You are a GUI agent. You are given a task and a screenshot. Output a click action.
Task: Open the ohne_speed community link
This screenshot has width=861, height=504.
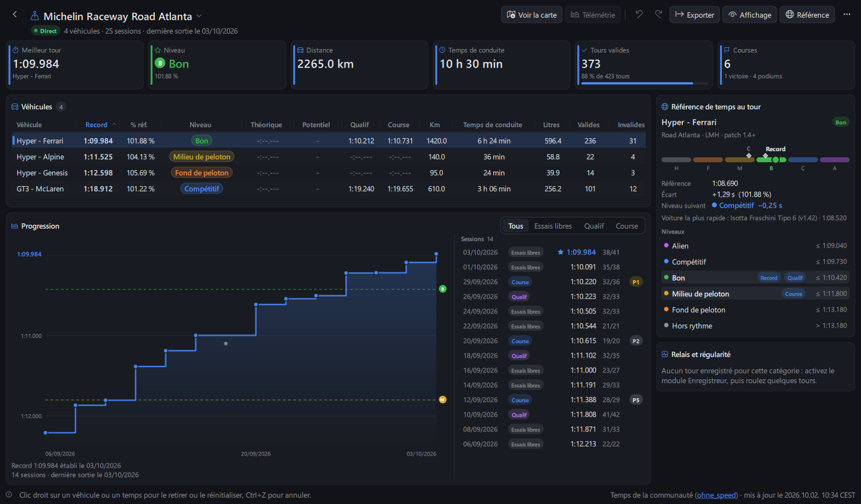[716, 495]
